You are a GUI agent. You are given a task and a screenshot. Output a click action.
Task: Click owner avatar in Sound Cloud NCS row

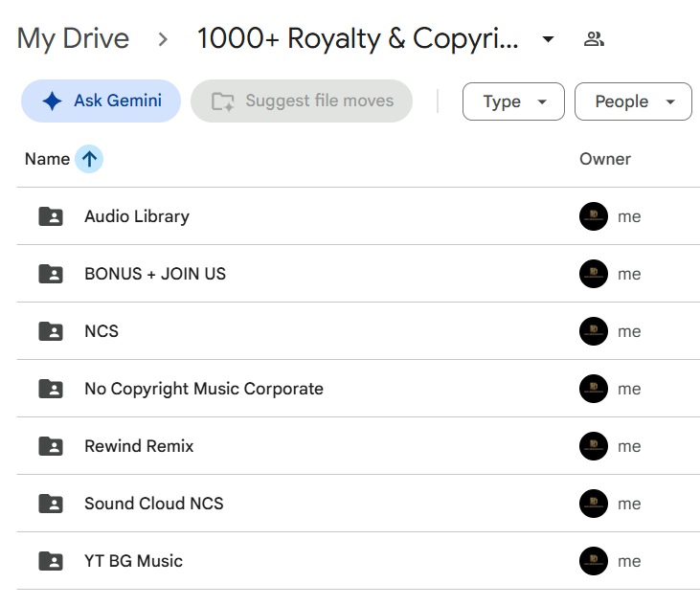(x=594, y=504)
